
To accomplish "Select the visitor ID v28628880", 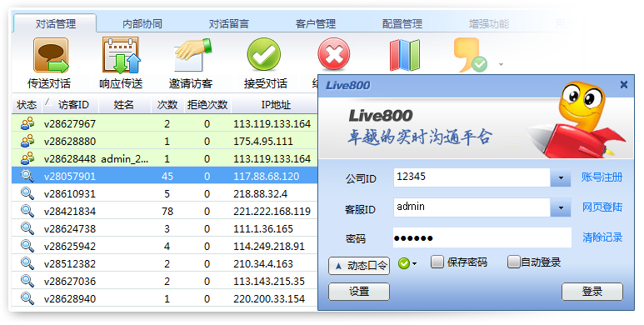I will (70, 142).
